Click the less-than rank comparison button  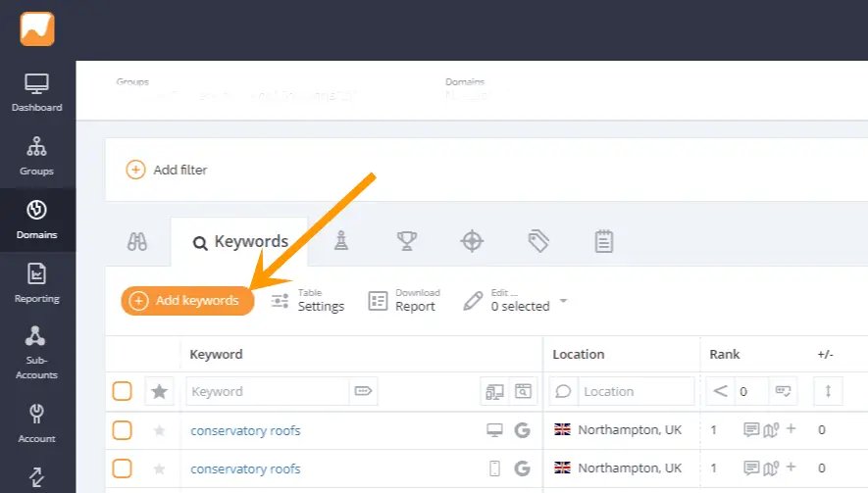(720, 391)
